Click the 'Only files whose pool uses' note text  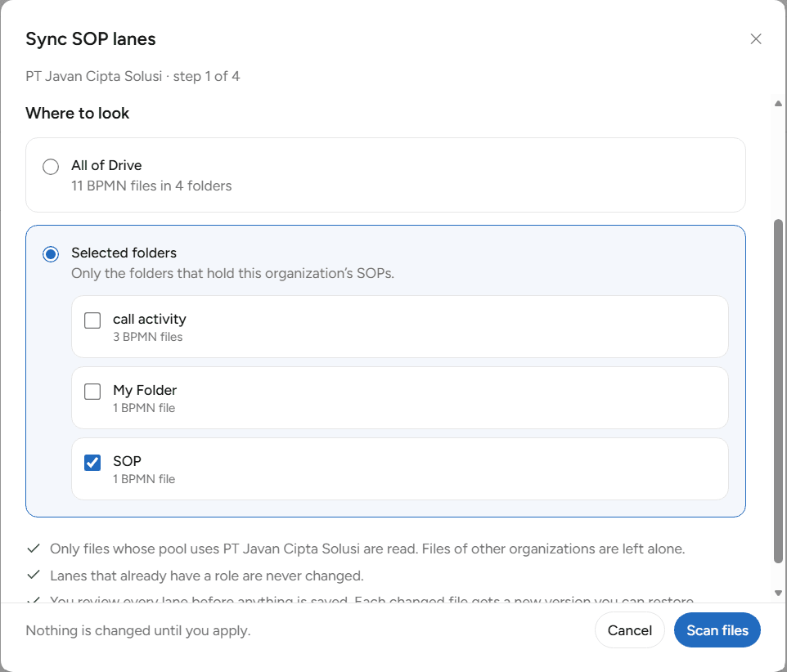coord(367,549)
